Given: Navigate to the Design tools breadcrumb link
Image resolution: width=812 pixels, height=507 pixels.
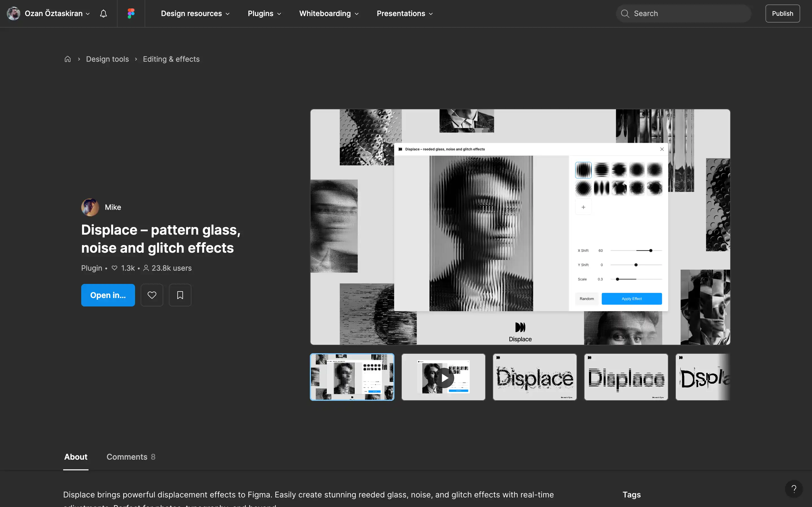Looking at the screenshot, I should pyautogui.click(x=107, y=59).
